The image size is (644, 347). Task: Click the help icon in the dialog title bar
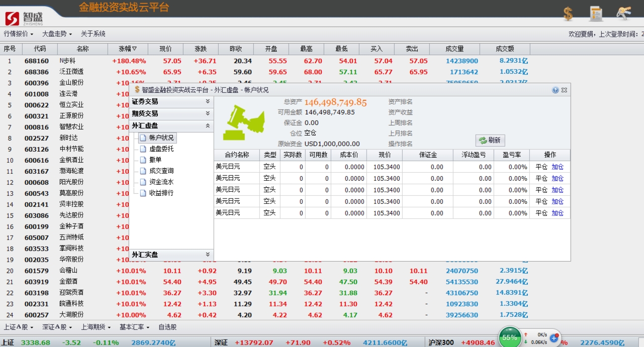point(556,90)
